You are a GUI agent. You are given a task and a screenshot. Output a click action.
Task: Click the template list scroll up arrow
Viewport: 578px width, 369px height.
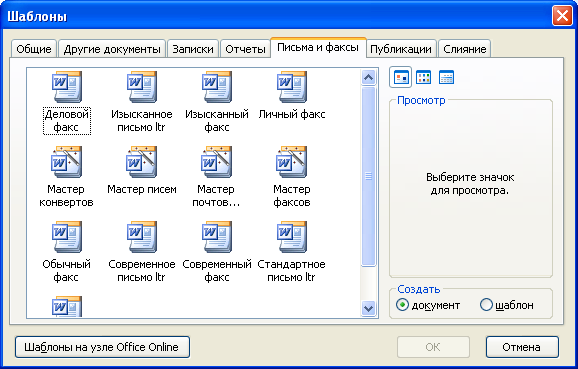(x=369, y=77)
